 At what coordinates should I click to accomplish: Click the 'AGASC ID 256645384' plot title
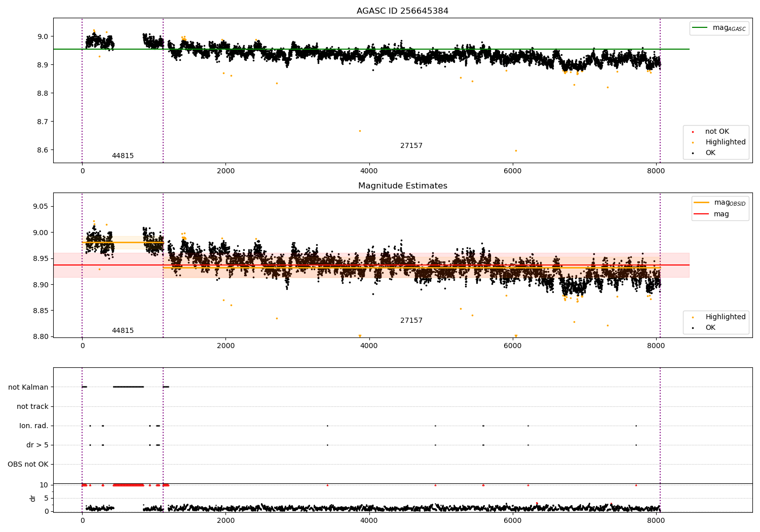click(x=402, y=11)
